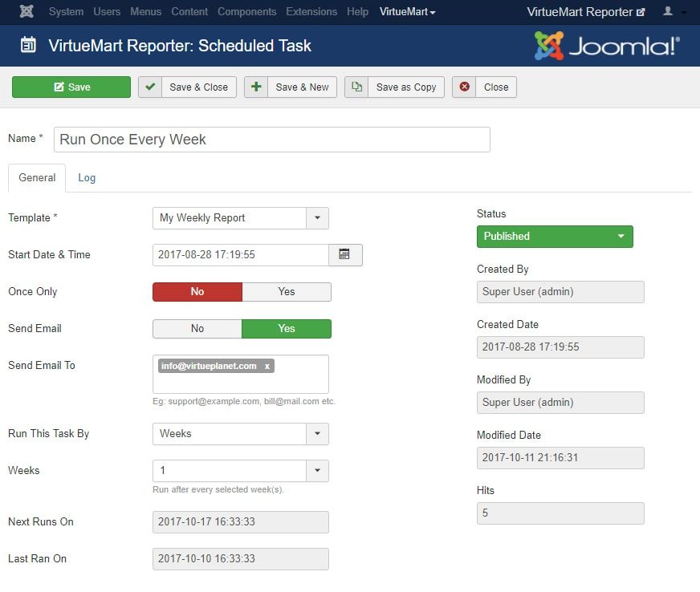Click the Last Ran On field
The height and width of the screenshot is (592, 700).
click(x=241, y=559)
